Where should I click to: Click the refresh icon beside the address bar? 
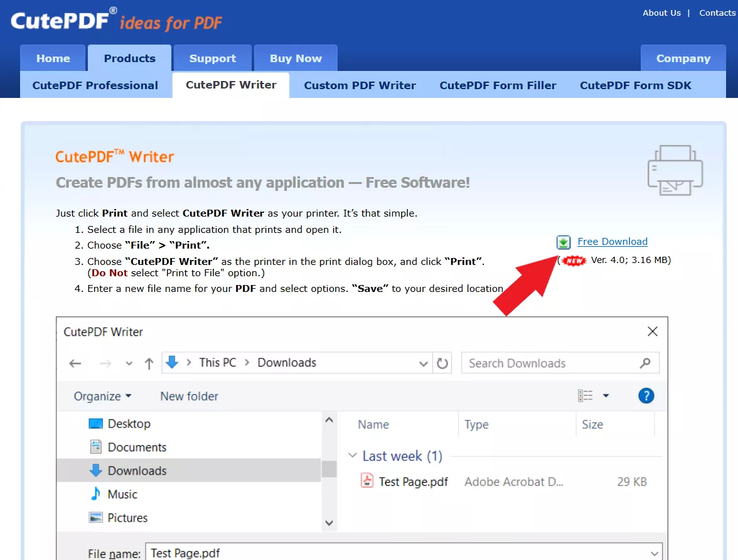(442, 363)
